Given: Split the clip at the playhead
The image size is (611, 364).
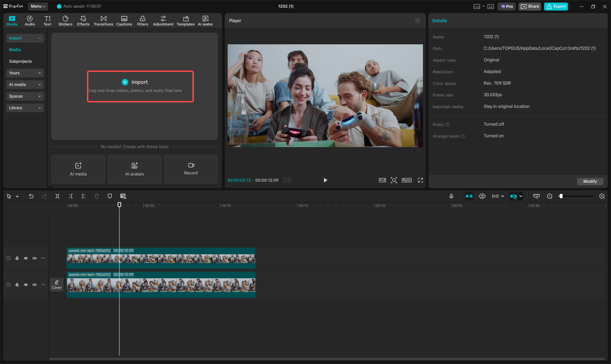Looking at the screenshot, I should (57, 196).
